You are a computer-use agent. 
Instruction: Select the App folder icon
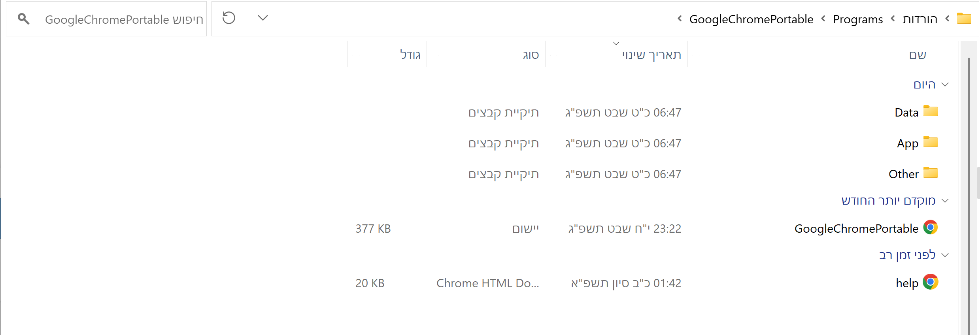point(930,142)
